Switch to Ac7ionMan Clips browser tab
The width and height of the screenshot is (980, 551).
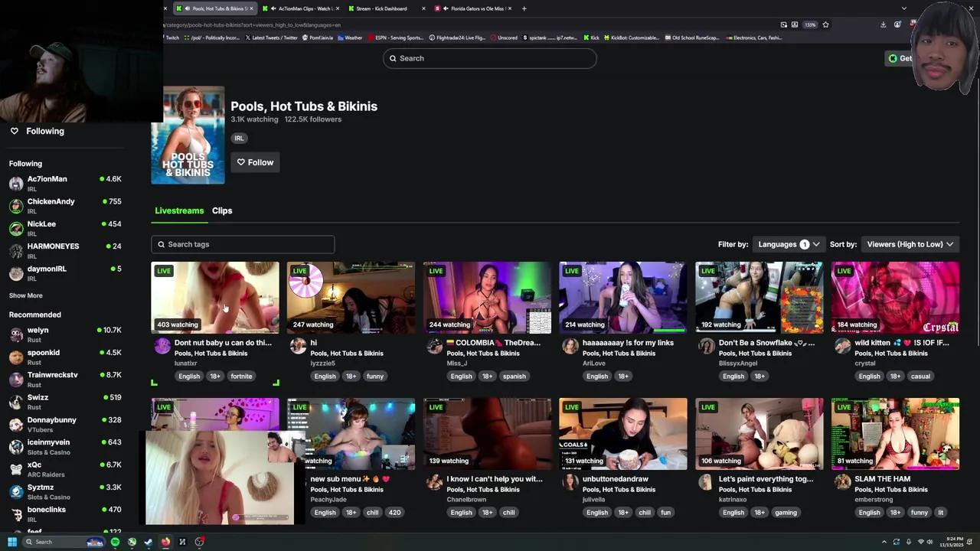(x=300, y=8)
